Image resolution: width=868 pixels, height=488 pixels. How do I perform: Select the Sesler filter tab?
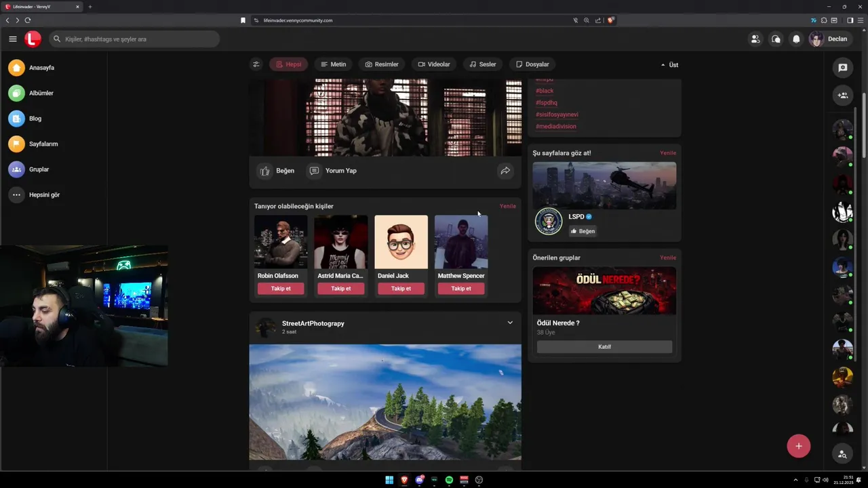click(483, 64)
